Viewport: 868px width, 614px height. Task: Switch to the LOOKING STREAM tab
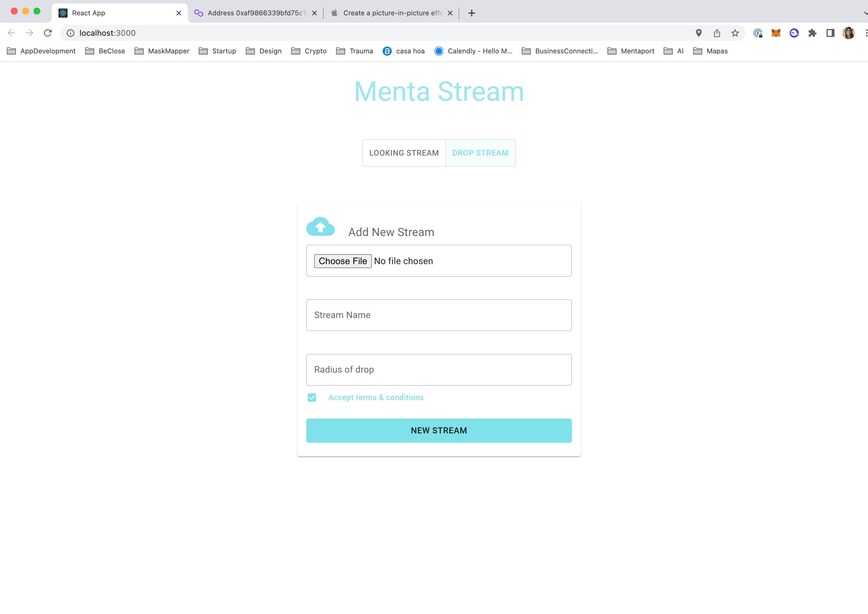(404, 152)
